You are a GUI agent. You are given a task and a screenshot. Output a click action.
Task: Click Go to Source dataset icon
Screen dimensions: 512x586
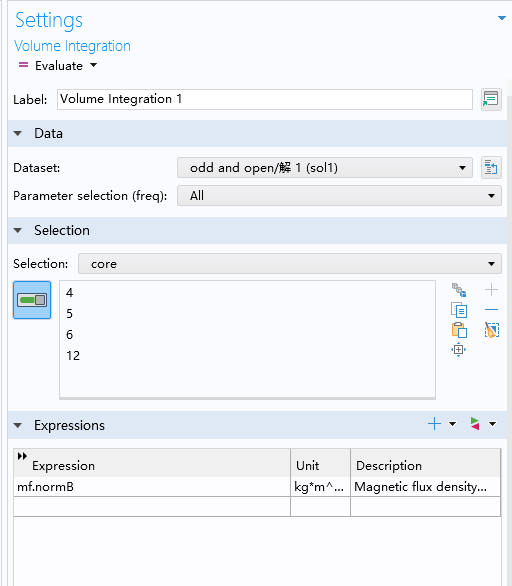coord(491,167)
